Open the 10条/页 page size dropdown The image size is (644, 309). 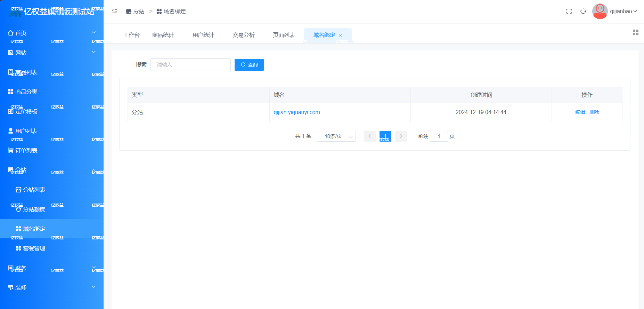(x=336, y=136)
